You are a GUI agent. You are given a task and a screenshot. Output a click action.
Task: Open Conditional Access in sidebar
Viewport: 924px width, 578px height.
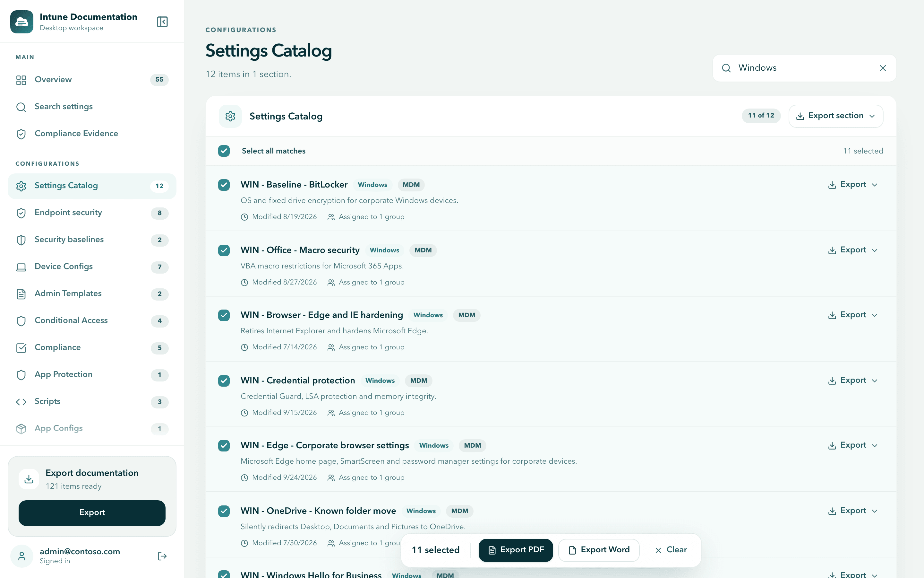(x=92, y=321)
